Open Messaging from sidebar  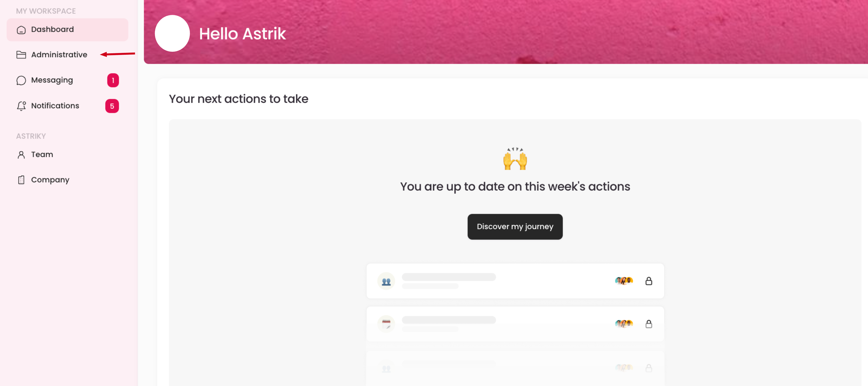52,80
